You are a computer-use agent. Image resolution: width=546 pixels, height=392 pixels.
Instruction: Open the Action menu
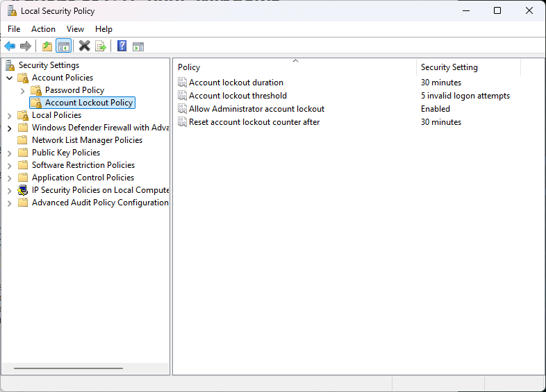pyautogui.click(x=43, y=29)
